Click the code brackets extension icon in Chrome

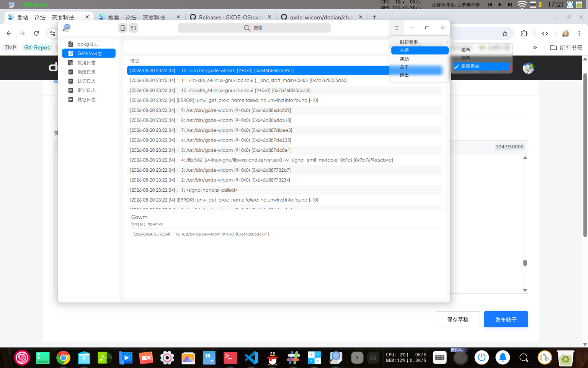[x=545, y=33]
